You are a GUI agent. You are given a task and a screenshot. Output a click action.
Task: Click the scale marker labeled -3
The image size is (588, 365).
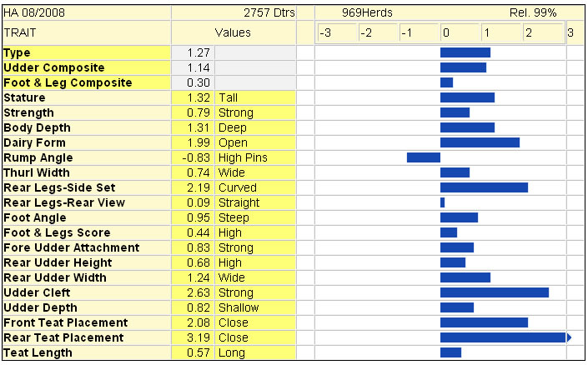click(325, 33)
